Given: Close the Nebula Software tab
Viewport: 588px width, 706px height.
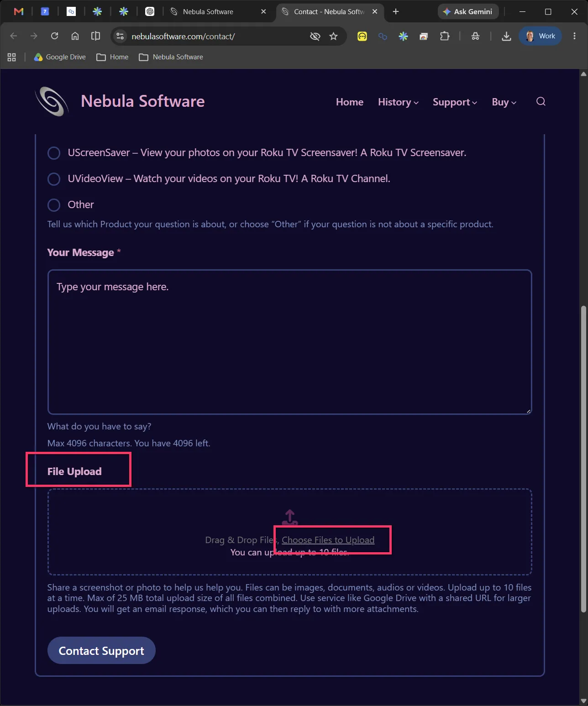Looking at the screenshot, I should (263, 11).
